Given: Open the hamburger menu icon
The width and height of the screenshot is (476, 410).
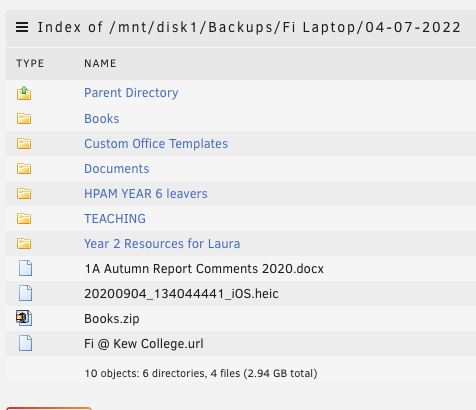Looking at the screenshot, I should pos(22,27).
